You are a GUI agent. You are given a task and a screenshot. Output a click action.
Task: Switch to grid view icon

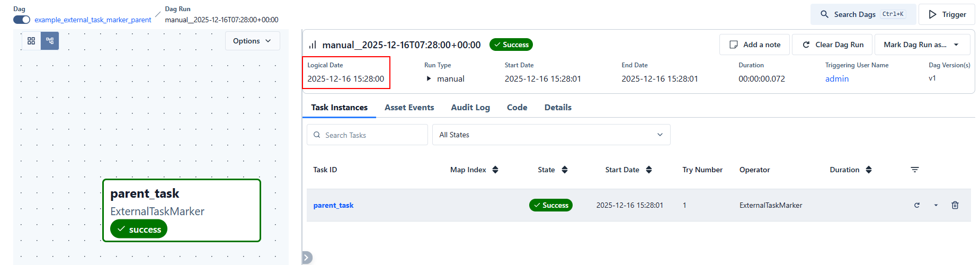(31, 41)
